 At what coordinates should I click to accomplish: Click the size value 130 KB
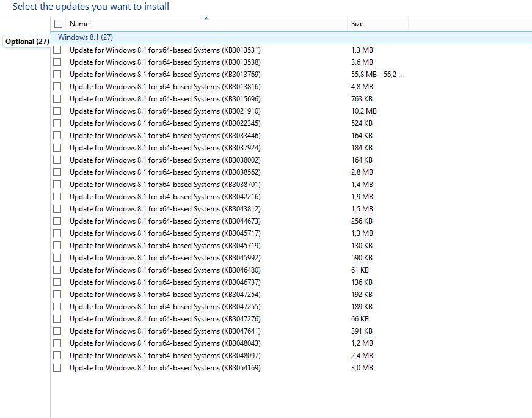(362, 246)
